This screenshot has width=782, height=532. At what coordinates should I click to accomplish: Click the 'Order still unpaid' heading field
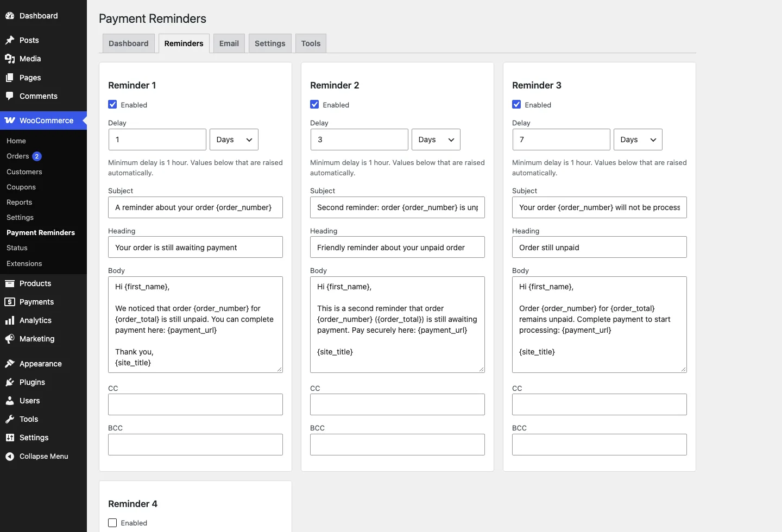pyautogui.click(x=600, y=247)
